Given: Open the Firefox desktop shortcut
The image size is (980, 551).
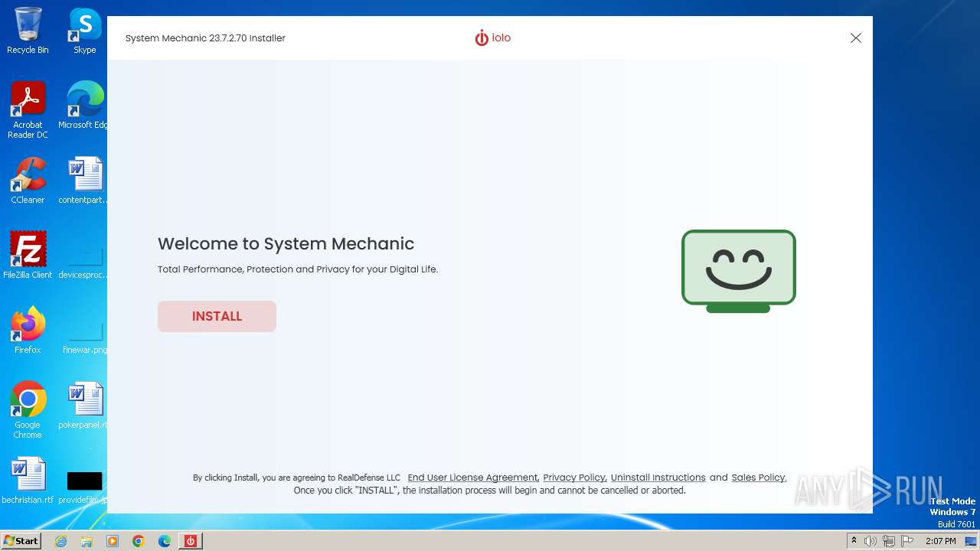Looking at the screenshot, I should [x=28, y=331].
